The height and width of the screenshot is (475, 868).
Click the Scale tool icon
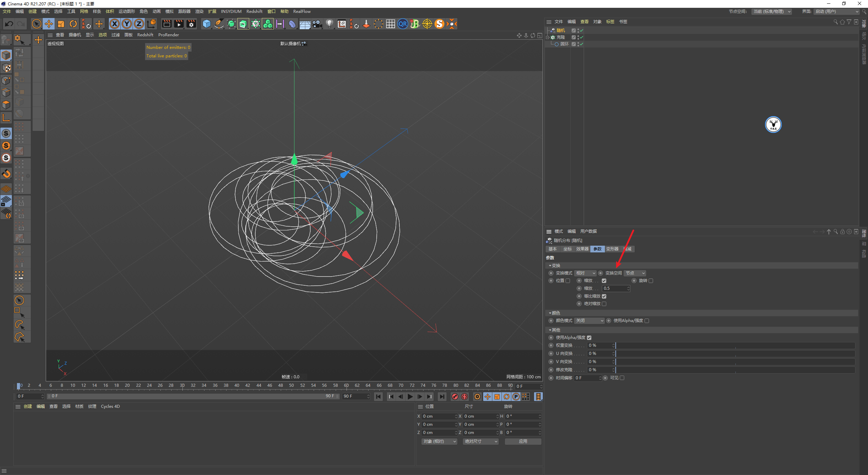coord(61,24)
